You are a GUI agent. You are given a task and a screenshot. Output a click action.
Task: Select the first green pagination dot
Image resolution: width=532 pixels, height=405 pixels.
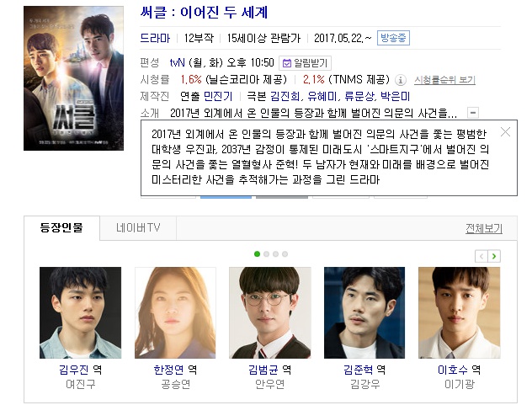pos(258,254)
